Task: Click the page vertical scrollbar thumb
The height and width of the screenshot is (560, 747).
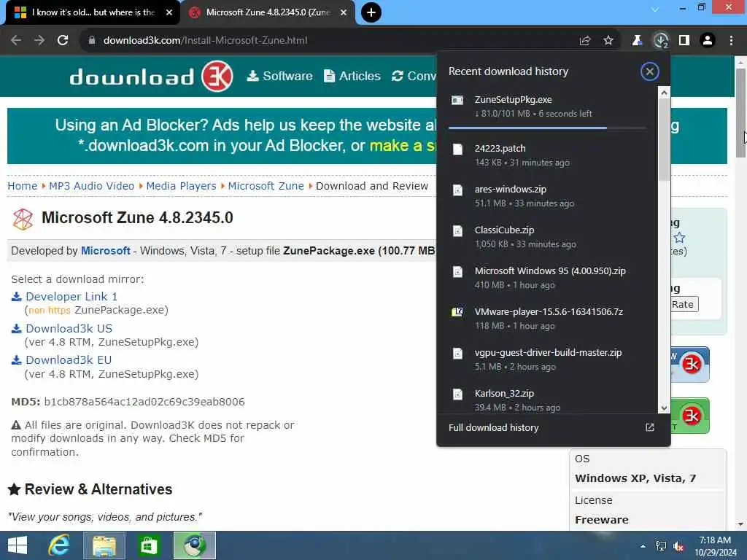Action: [741, 112]
